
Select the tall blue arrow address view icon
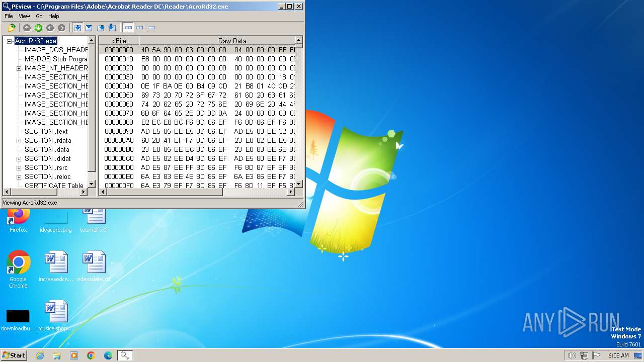point(112,28)
